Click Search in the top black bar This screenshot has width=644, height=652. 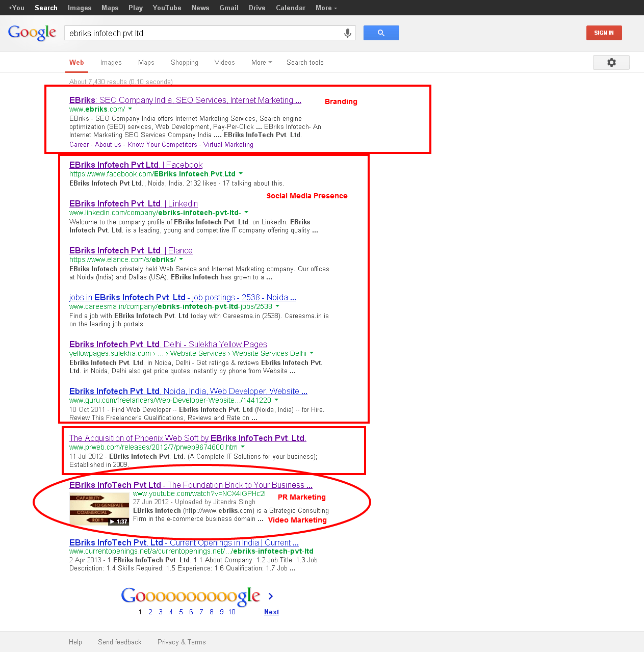(x=46, y=8)
